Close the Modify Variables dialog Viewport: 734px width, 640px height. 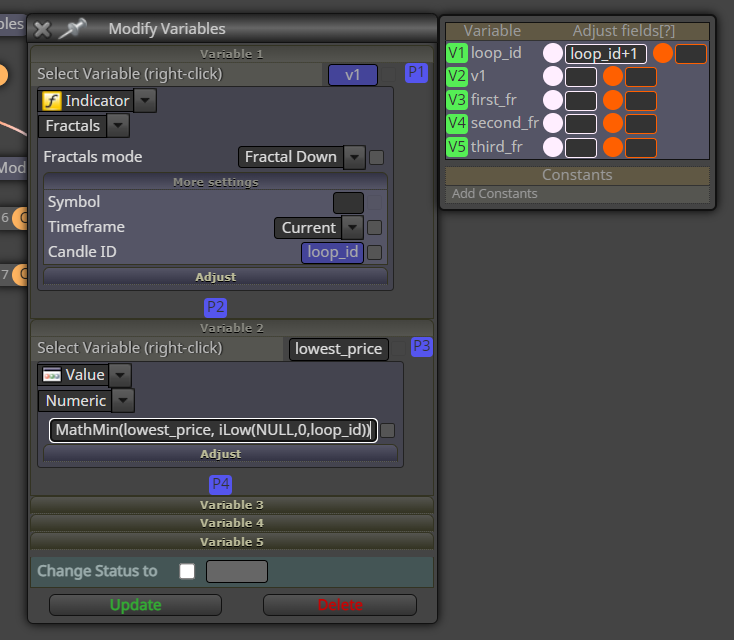tap(43, 29)
